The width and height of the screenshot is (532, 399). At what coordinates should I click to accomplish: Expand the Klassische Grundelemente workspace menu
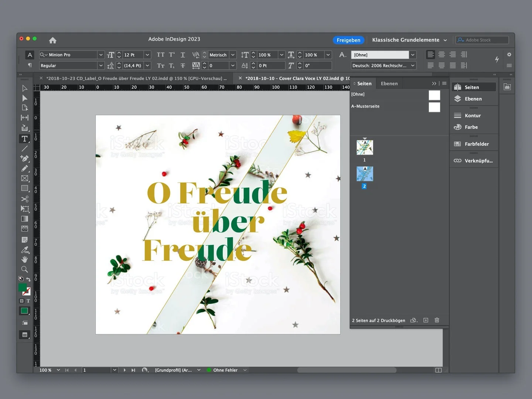pyautogui.click(x=409, y=40)
